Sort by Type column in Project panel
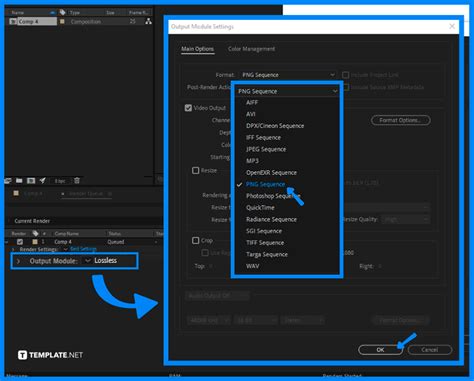 tap(75, 13)
